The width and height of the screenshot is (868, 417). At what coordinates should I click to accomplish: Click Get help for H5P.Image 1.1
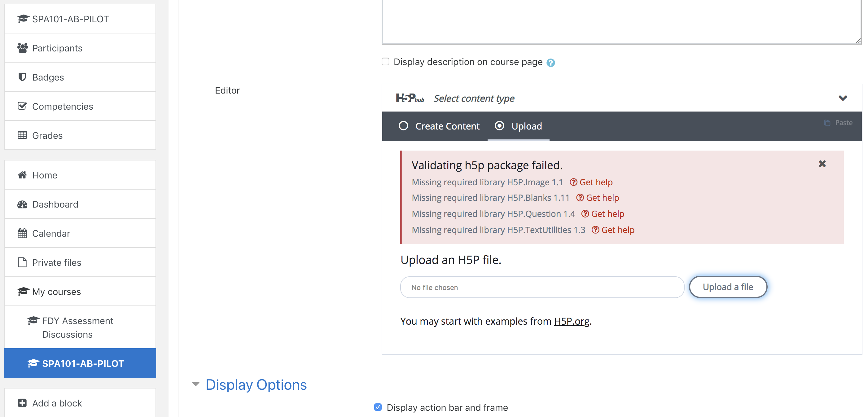[x=596, y=182]
